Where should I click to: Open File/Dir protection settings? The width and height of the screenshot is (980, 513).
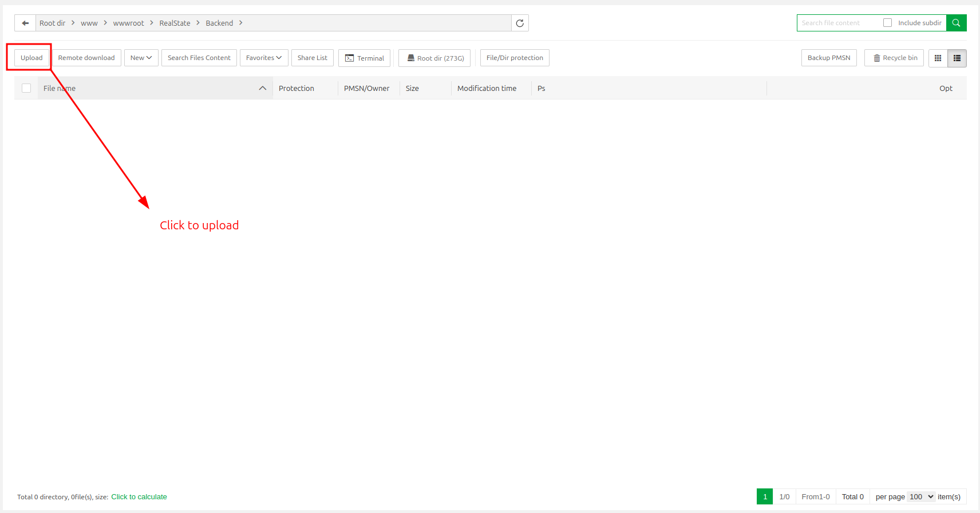pos(515,58)
